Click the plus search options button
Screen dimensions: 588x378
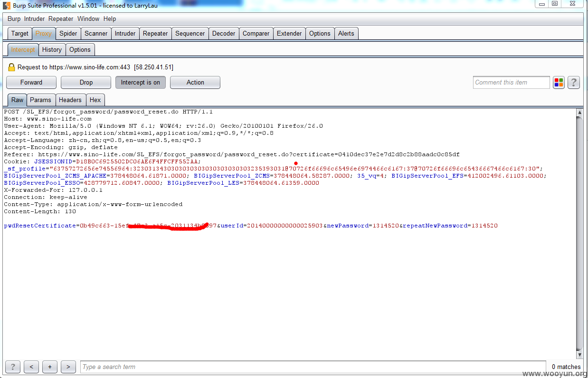coord(50,367)
